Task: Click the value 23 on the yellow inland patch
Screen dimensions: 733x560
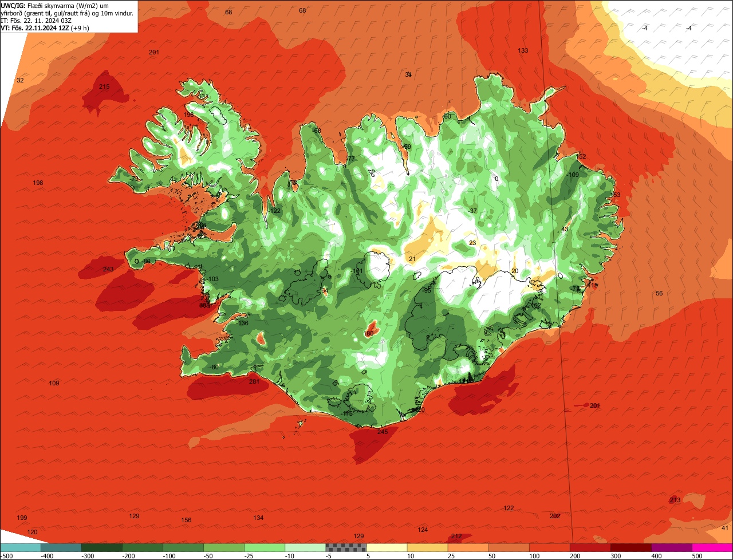Action: click(472, 243)
